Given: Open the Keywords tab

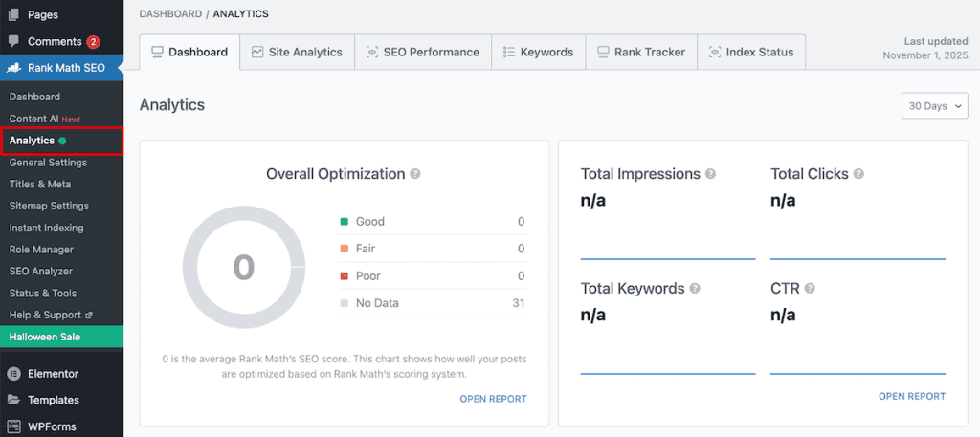Looking at the screenshot, I should point(538,52).
